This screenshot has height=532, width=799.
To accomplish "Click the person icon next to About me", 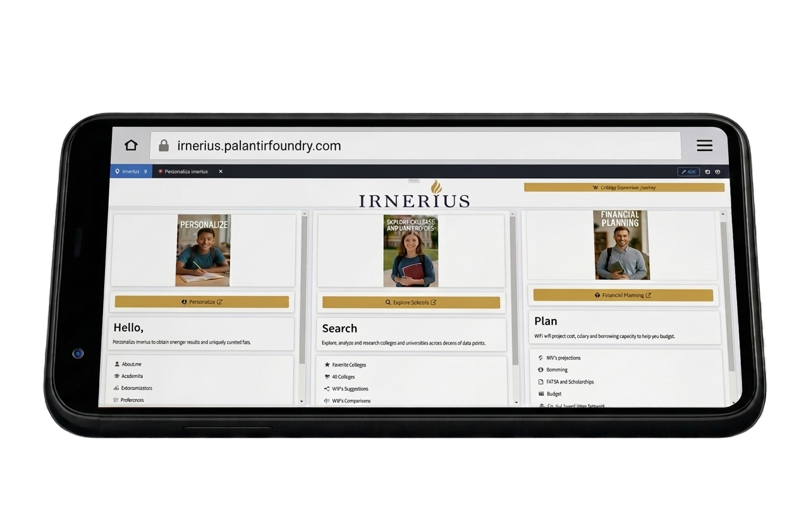I will [117, 364].
